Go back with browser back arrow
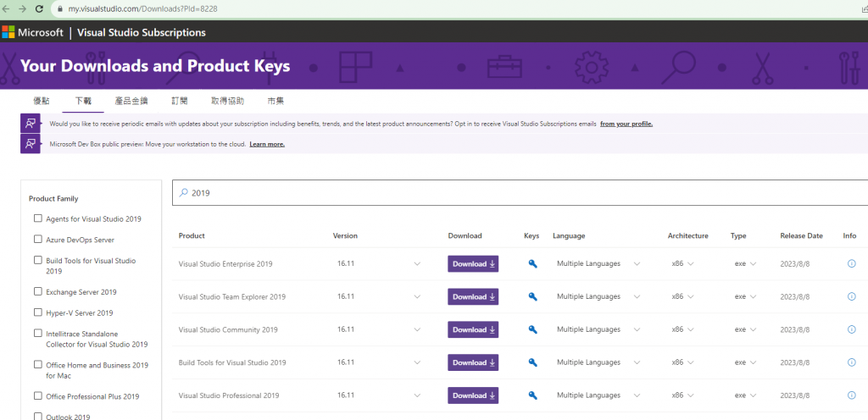Screen dimensions: 868x420 tap(6, 8)
